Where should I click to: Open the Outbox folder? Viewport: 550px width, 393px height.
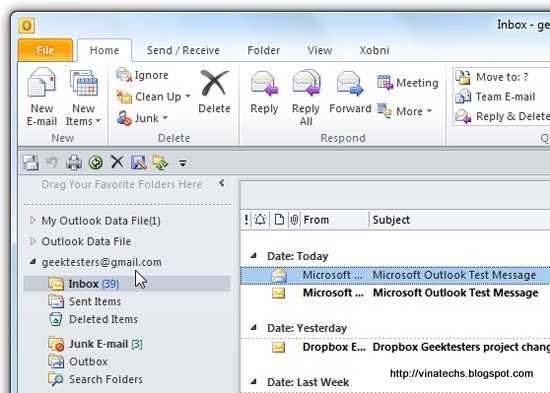point(88,361)
